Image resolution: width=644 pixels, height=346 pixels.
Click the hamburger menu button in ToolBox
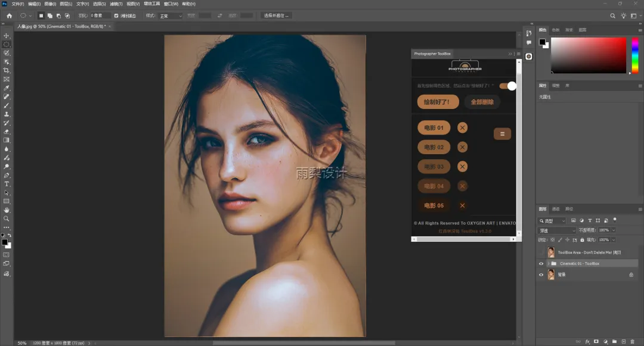[502, 134]
